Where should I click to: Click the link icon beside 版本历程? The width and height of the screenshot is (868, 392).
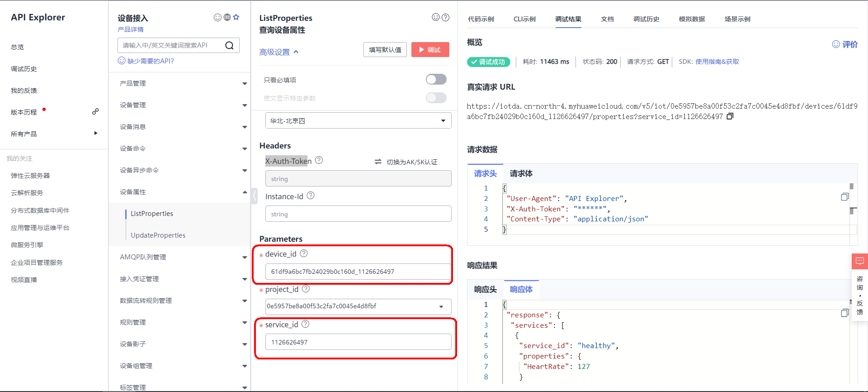[x=95, y=111]
